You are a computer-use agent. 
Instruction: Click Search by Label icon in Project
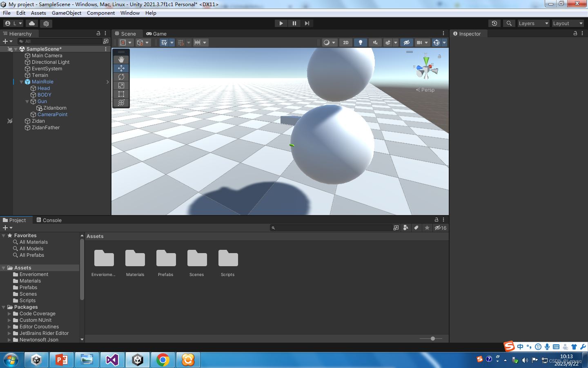416,228
